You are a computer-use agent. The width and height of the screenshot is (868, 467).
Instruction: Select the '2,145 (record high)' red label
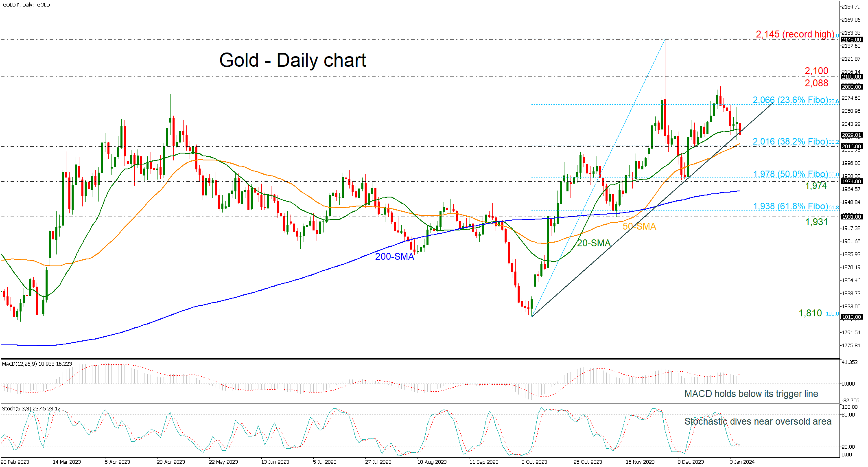point(795,34)
